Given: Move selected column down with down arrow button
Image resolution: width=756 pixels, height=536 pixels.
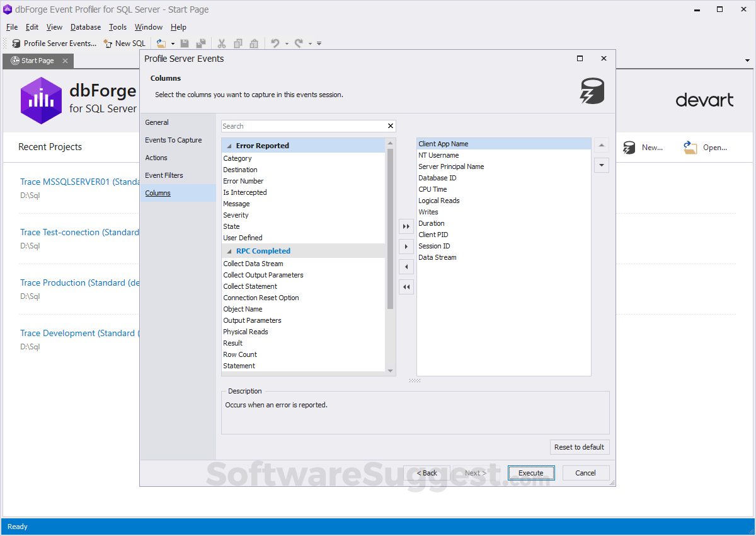Looking at the screenshot, I should (x=602, y=165).
